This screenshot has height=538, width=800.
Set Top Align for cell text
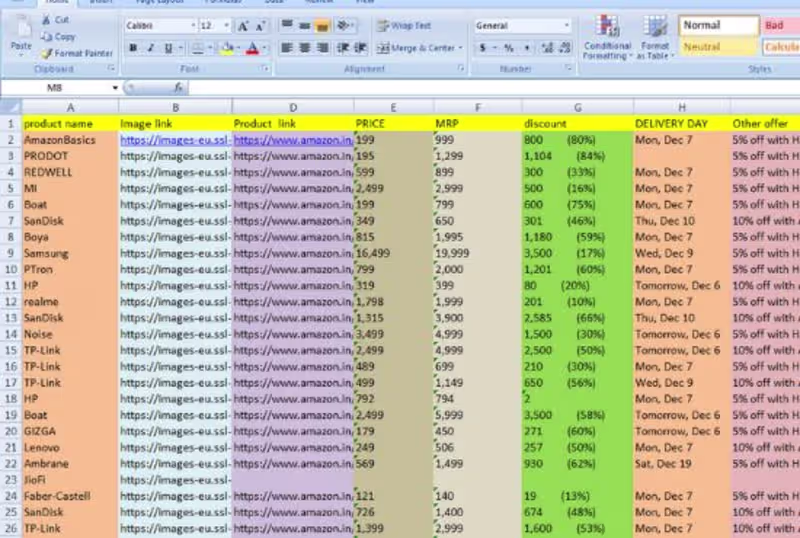287,25
